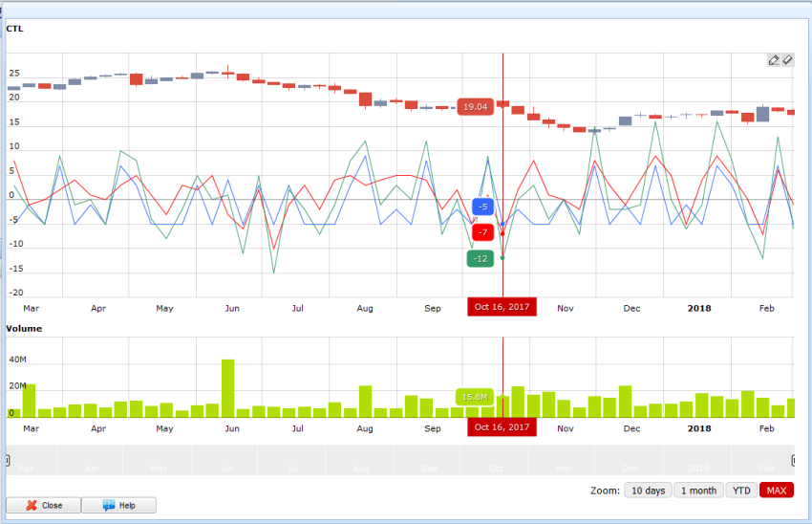Viewport: 812px width, 524px height.
Task: Set zoom to 10 days
Action: pyautogui.click(x=647, y=491)
